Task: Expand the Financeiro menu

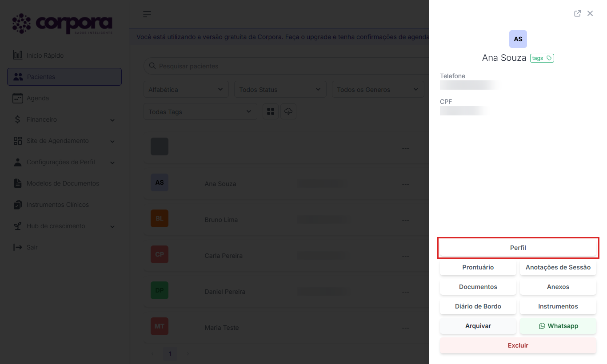Action: pyautogui.click(x=64, y=119)
